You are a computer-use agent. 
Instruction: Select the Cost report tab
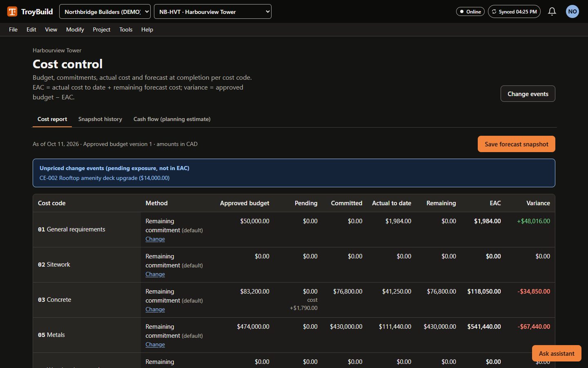click(52, 119)
